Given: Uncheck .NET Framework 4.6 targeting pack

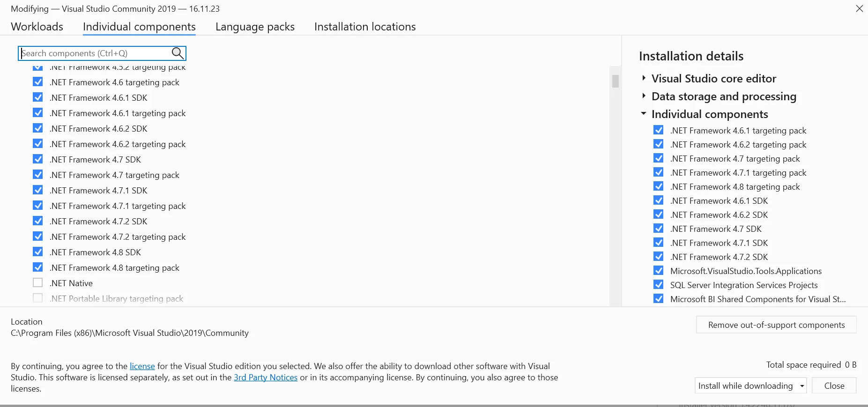Looking at the screenshot, I should coord(38,82).
